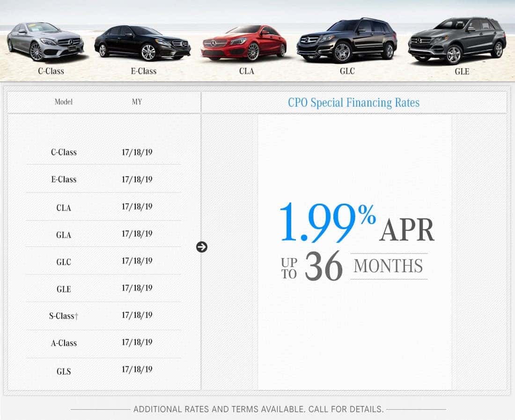Select the E-Class row in the model table
This screenshot has width=515, height=420.
[x=103, y=179]
